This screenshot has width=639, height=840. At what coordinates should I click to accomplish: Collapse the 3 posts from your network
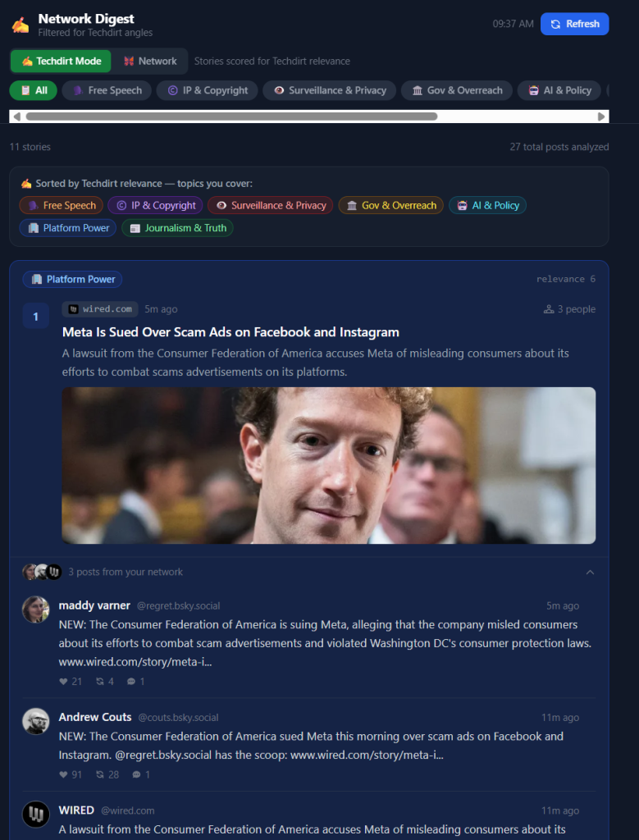coord(590,572)
